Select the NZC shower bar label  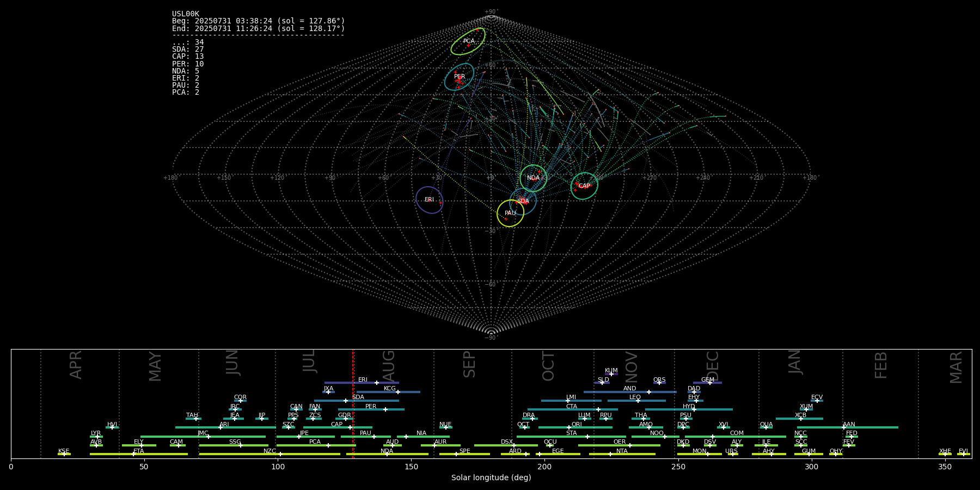click(269, 451)
